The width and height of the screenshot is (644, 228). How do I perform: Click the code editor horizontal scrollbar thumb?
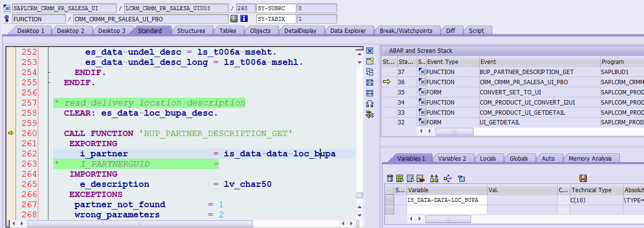coord(140,224)
